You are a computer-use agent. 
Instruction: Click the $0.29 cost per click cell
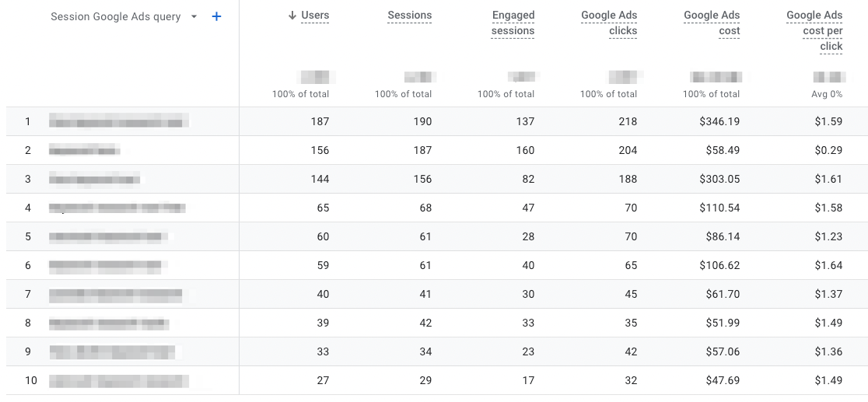coord(828,150)
